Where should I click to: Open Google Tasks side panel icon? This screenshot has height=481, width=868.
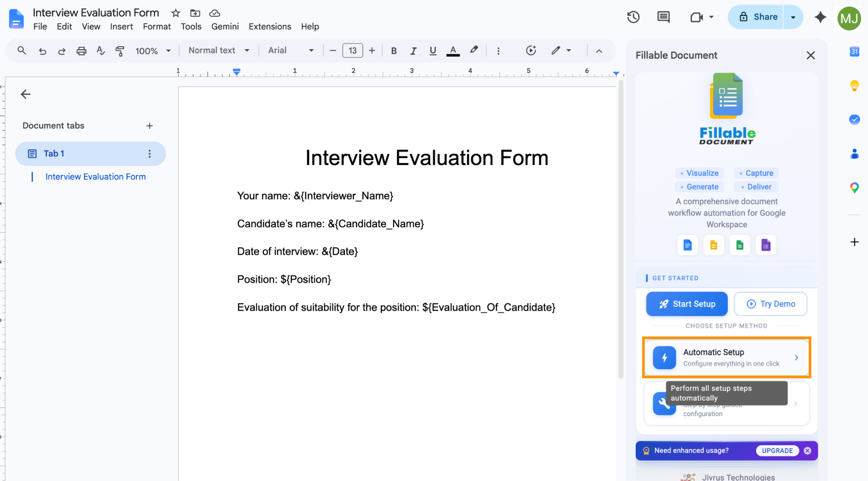pos(854,120)
